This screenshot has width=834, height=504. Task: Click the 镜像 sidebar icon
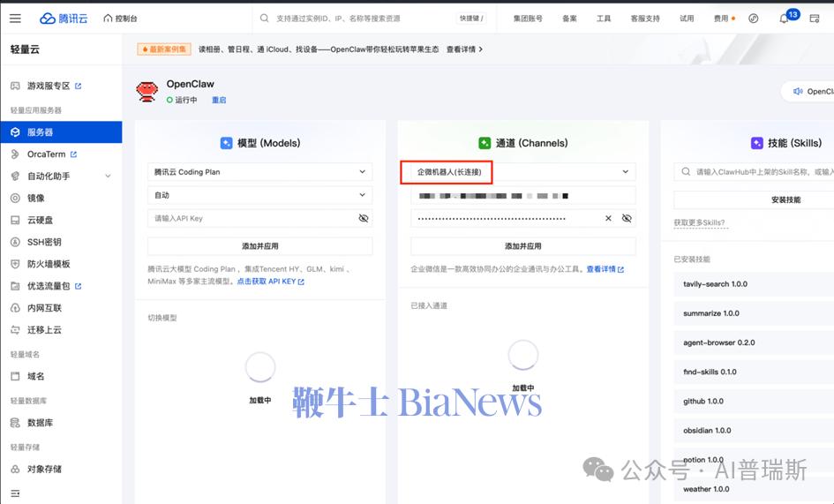[x=15, y=198]
